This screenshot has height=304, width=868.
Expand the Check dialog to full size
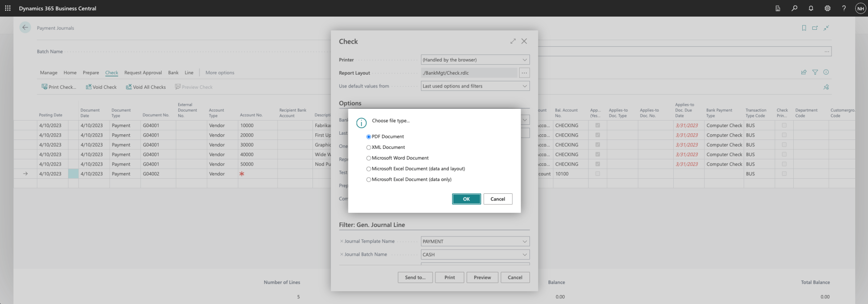coord(513,41)
